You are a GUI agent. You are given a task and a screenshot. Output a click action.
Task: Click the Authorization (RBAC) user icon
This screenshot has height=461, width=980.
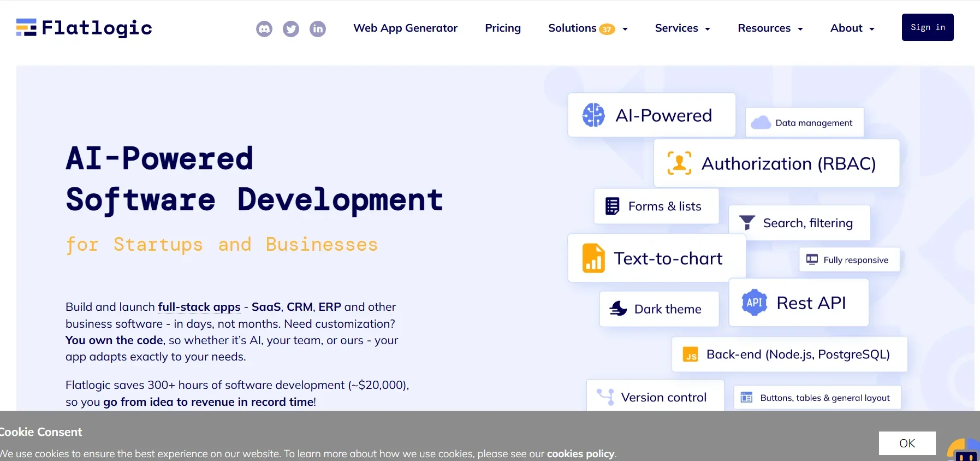[679, 163]
